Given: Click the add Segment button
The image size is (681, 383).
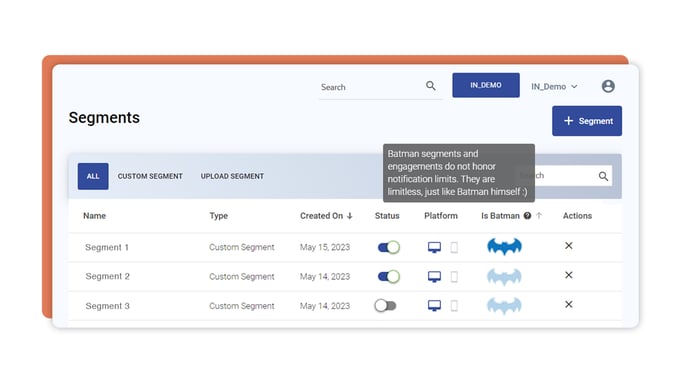Looking at the screenshot, I should pyautogui.click(x=587, y=121).
